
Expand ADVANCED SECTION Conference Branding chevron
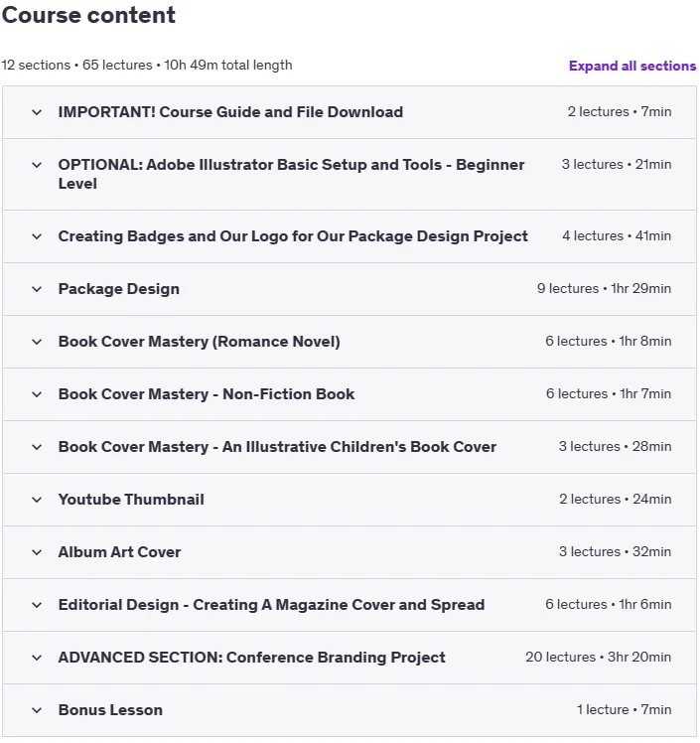click(x=37, y=658)
